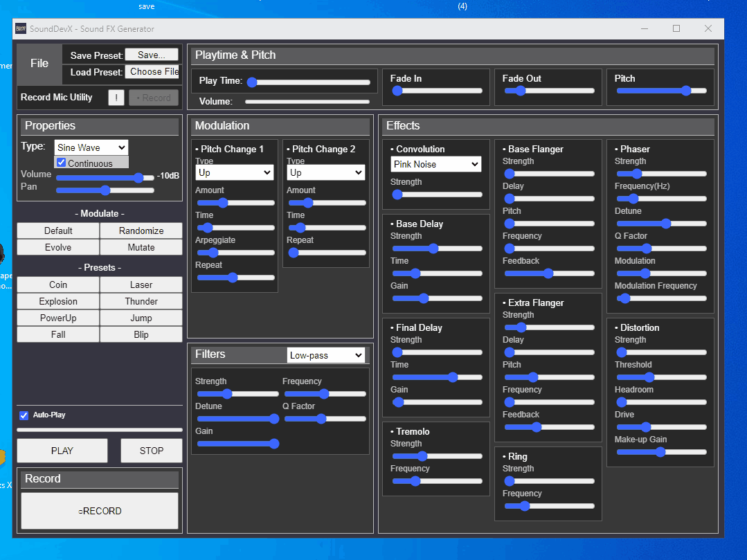Screen dimensions: 747x560
Task: Toggle the Base Flanger dot indicator
Action: pyautogui.click(x=504, y=149)
